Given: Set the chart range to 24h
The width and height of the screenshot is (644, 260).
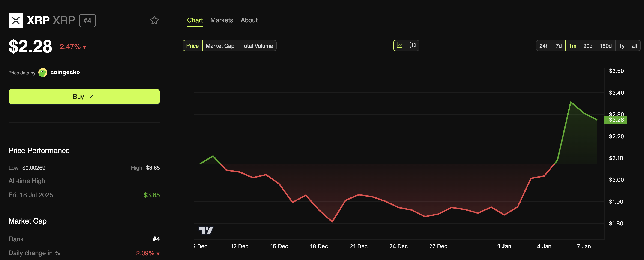Looking at the screenshot, I should pos(544,46).
